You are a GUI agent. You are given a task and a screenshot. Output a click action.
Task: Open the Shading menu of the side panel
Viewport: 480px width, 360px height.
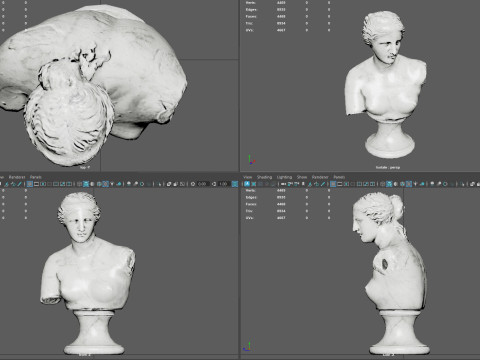click(x=264, y=177)
